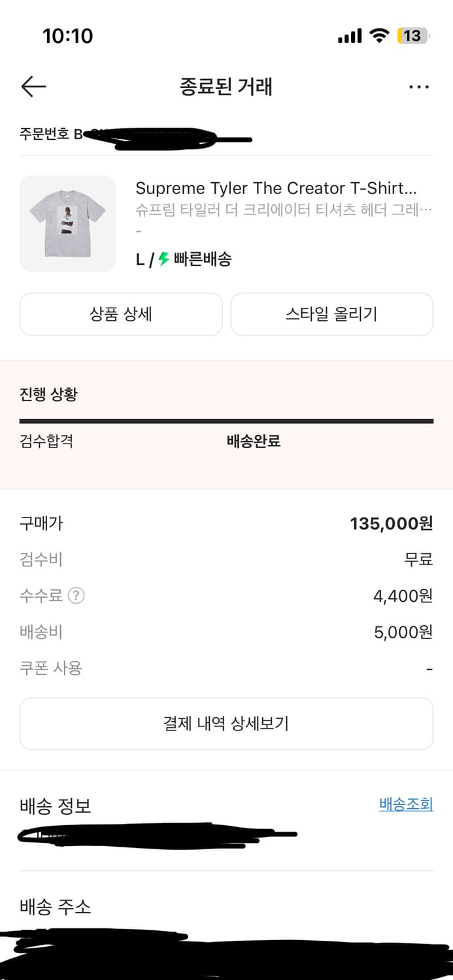Tap the battery indicator in status bar
The image size is (453, 980).
point(412,35)
